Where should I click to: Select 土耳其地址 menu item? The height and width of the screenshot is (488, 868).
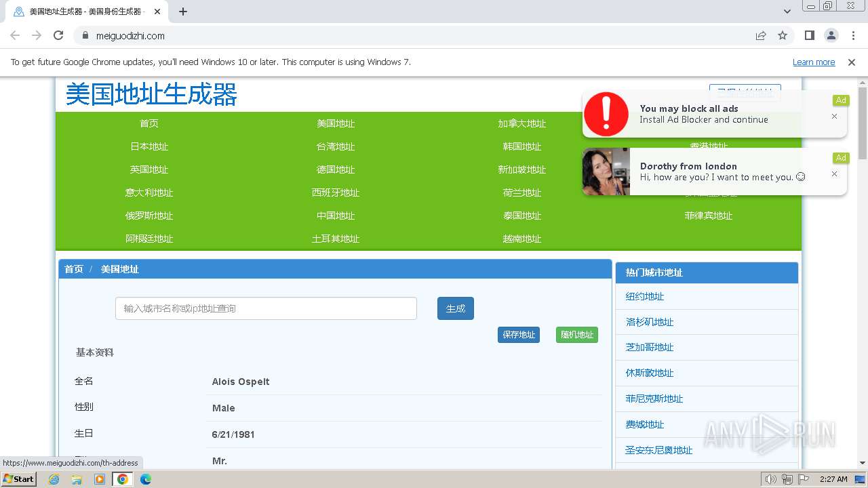[336, 239]
